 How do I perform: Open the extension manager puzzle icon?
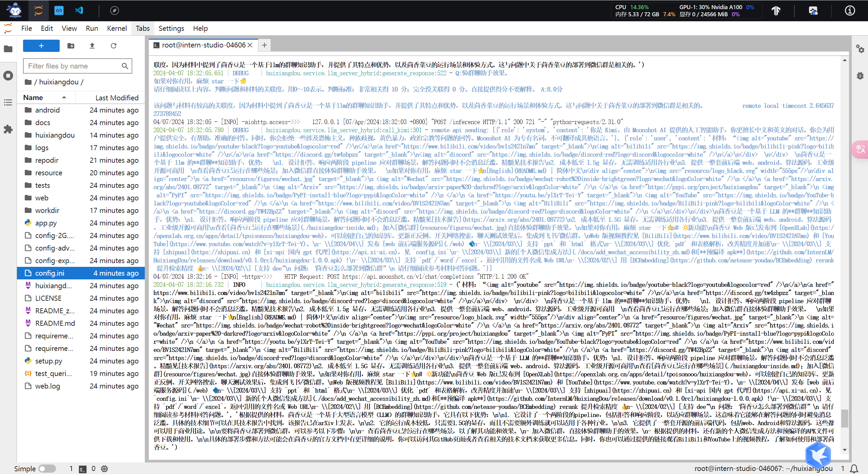(x=8, y=129)
